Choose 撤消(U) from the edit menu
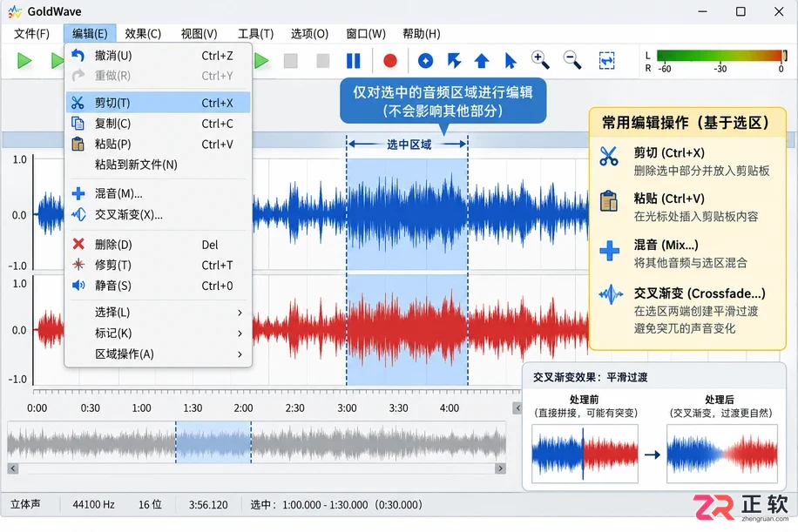 click(x=159, y=56)
